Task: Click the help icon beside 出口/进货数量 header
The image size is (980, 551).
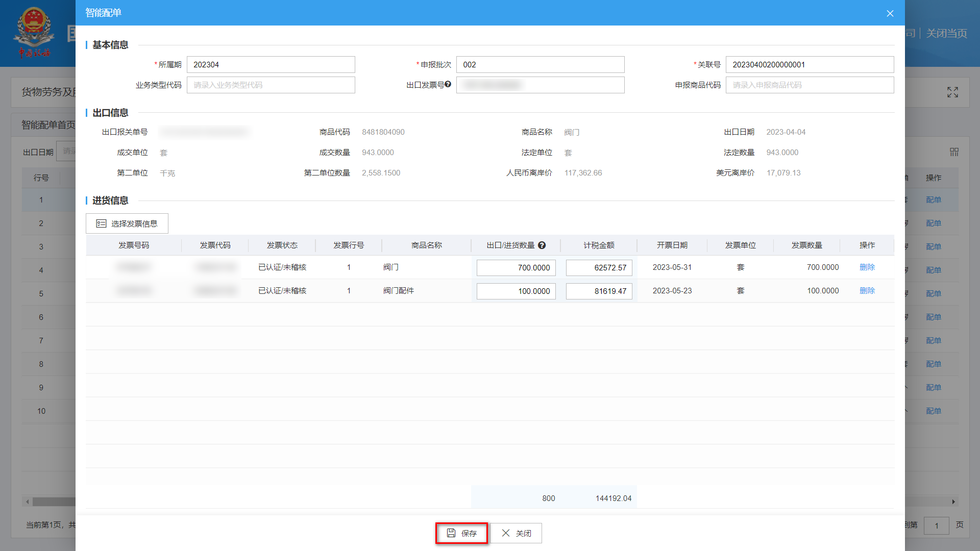Action: tap(542, 245)
